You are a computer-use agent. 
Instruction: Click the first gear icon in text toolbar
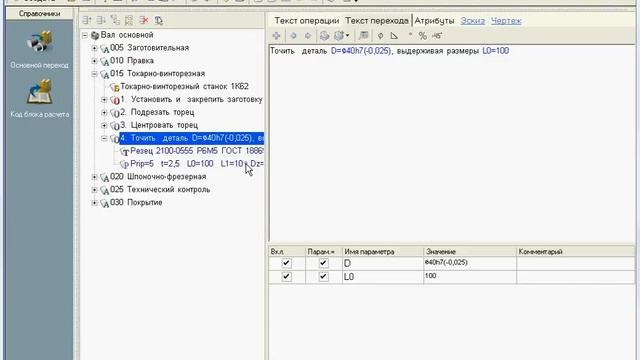coord(324,36)
